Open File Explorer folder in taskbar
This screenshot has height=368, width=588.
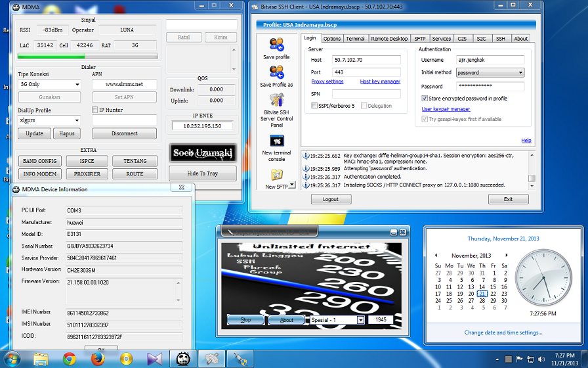click(41, 359)
